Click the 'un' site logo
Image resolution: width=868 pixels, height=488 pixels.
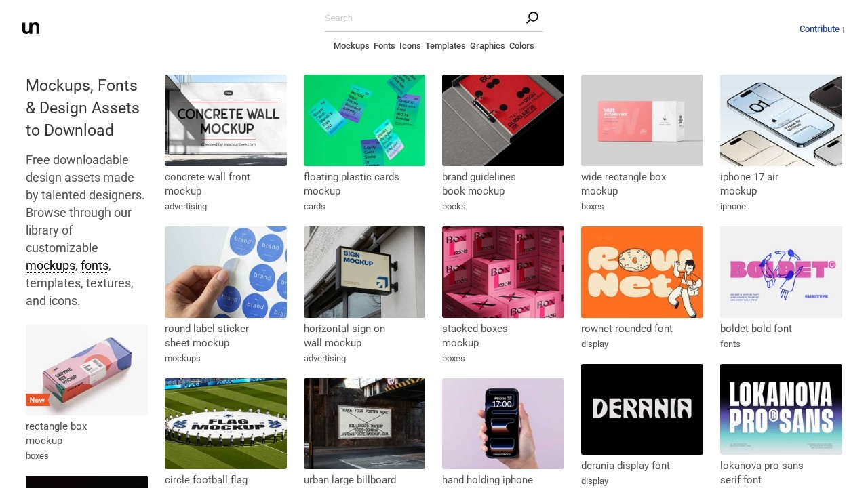tap(31, 28)
